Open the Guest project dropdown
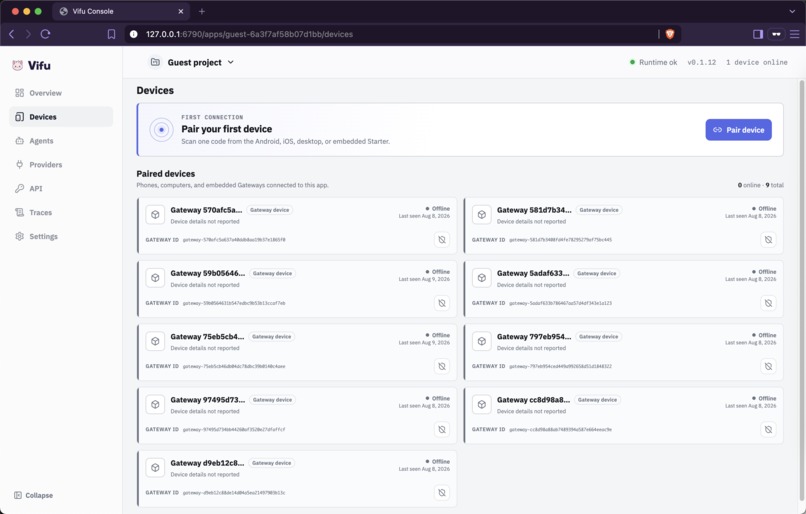The height and width of the screenshot is (514, 806). point(192,62)
